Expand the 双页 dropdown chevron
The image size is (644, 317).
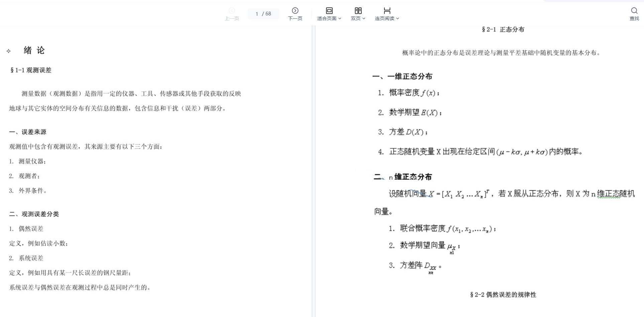pyautogui.click(x=364, y=19)
